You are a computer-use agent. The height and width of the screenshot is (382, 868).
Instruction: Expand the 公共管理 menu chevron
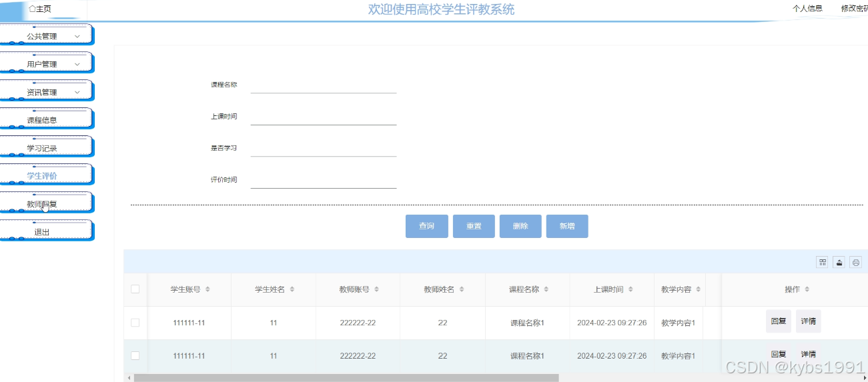coord(77,36)
